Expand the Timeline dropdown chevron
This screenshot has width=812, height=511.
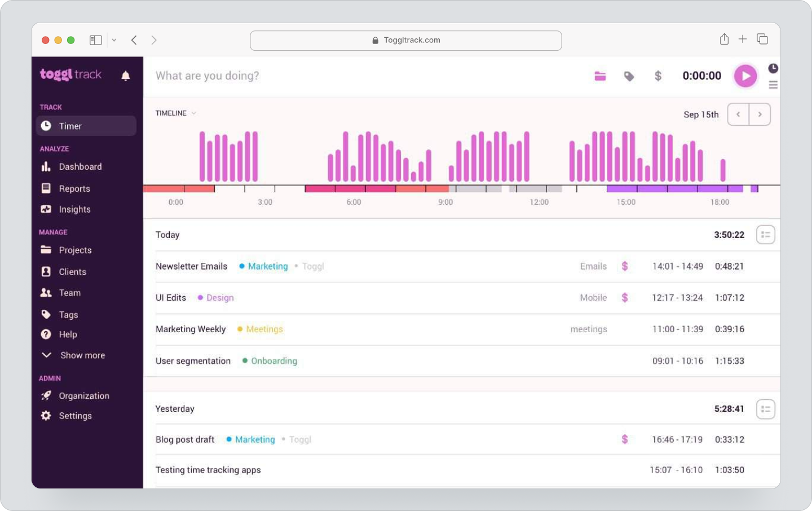click(x=194, y=113)
